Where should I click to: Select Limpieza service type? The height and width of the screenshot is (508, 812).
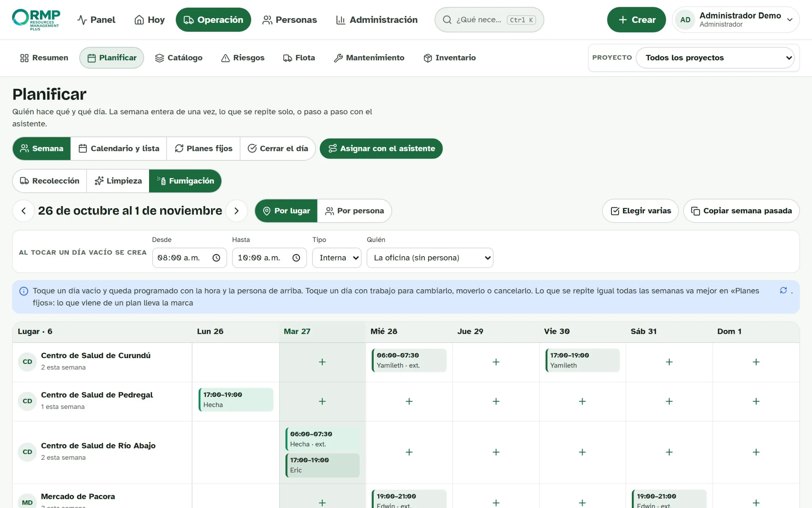pos(118,181)
